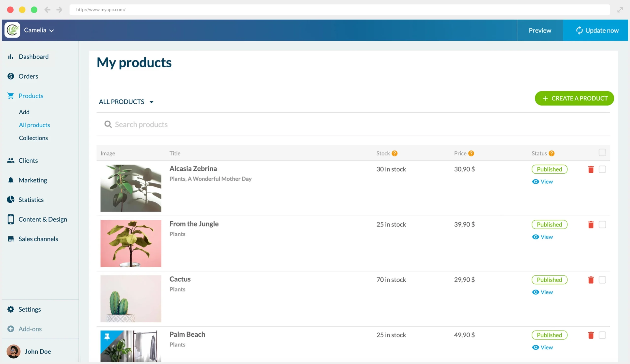The width and height of the screenshot is (630, 364).
Task: Delete Alcasia Zebrina with the trash icon
Action: (x=591, y=169)
